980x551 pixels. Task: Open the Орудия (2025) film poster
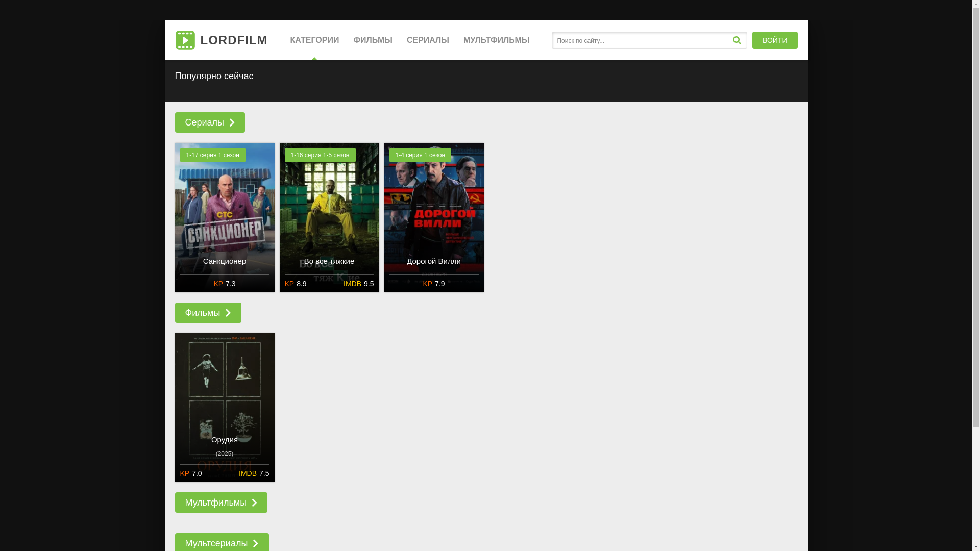[225, 408]
